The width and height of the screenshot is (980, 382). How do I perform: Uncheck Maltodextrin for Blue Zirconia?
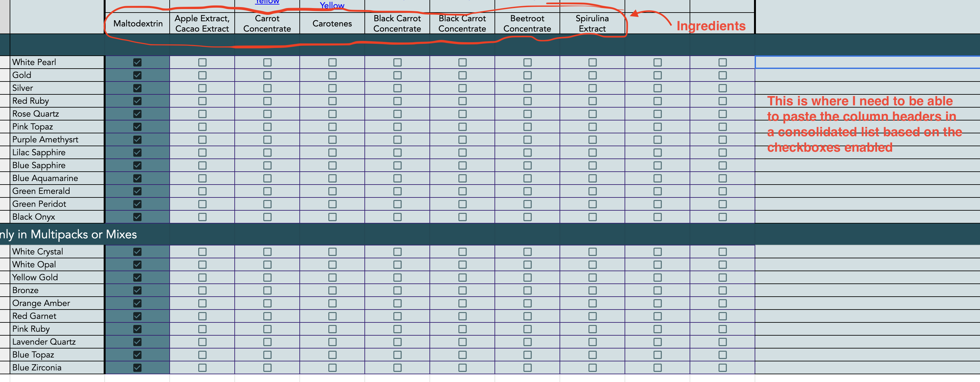point(137,368)
